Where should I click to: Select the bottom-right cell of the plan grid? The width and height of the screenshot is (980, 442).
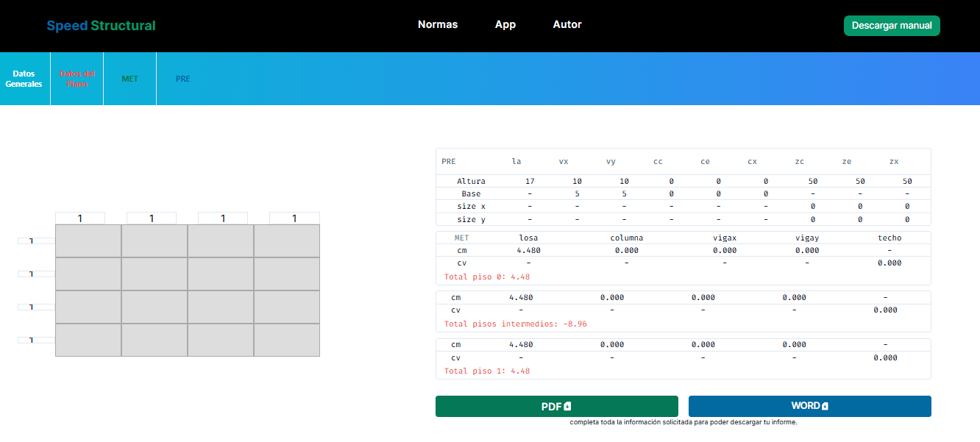coord(287,340)
